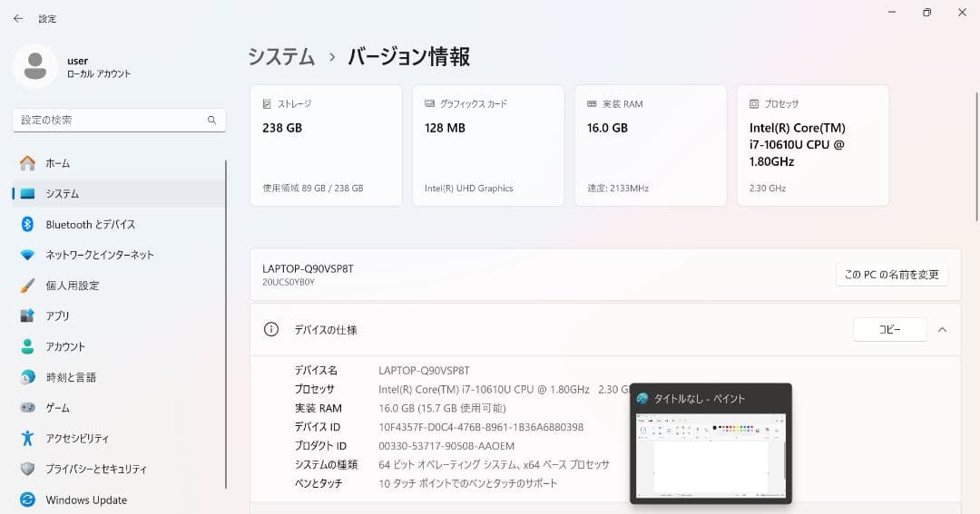Open プライバシーとセキュリティ settings page
Image resolution: width=980 pixels, height=514 pixels.
[120, 469]
